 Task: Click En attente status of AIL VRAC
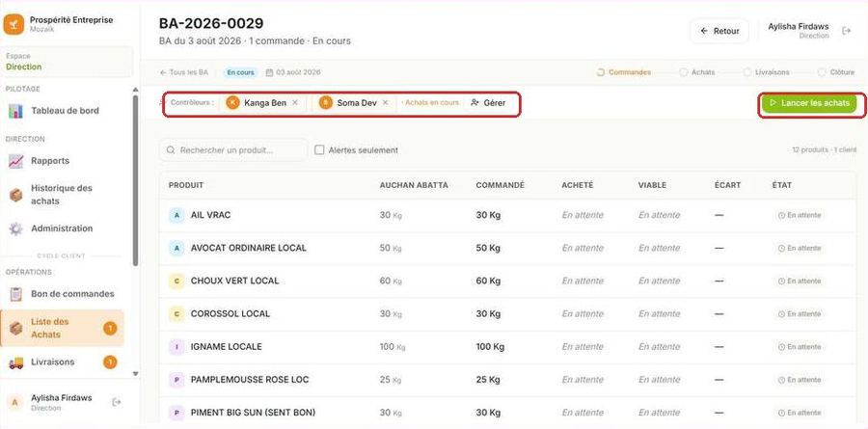click(x=800, y=215)
